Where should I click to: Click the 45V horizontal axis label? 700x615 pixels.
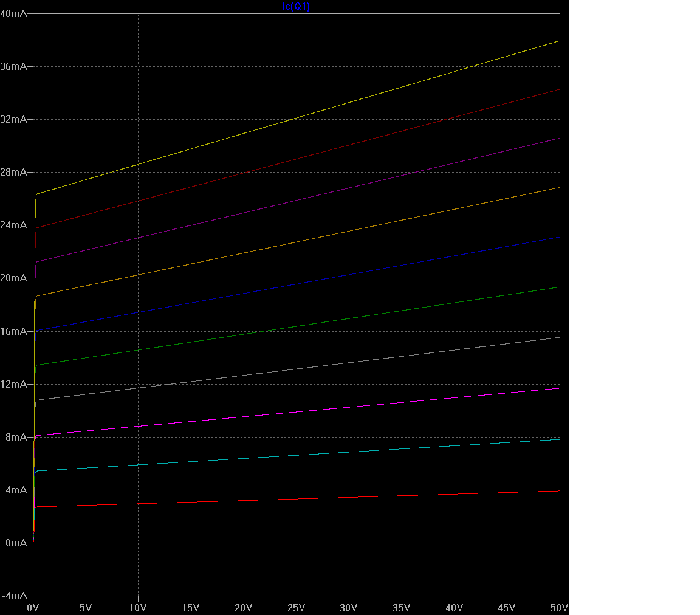[507, 608]
